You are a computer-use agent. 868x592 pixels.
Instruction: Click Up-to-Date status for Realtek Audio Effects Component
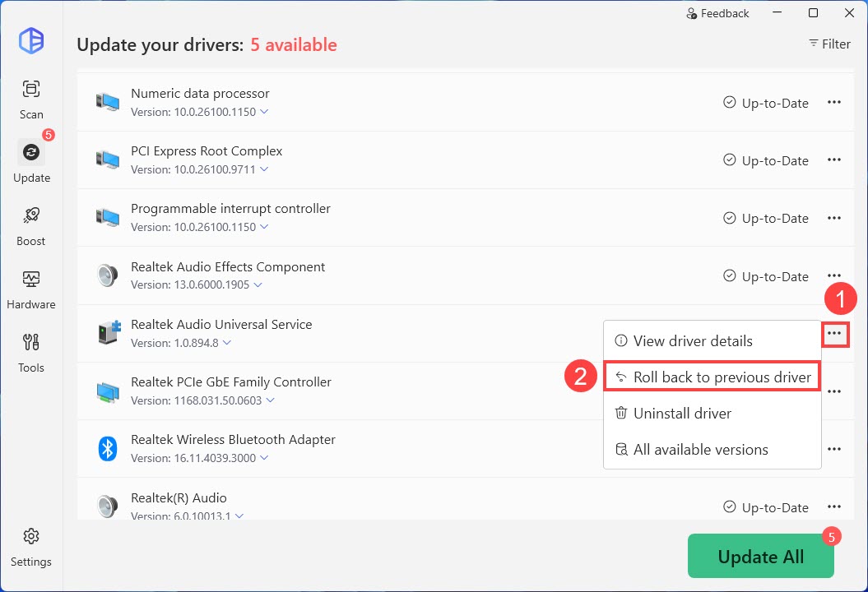(766, 276)
